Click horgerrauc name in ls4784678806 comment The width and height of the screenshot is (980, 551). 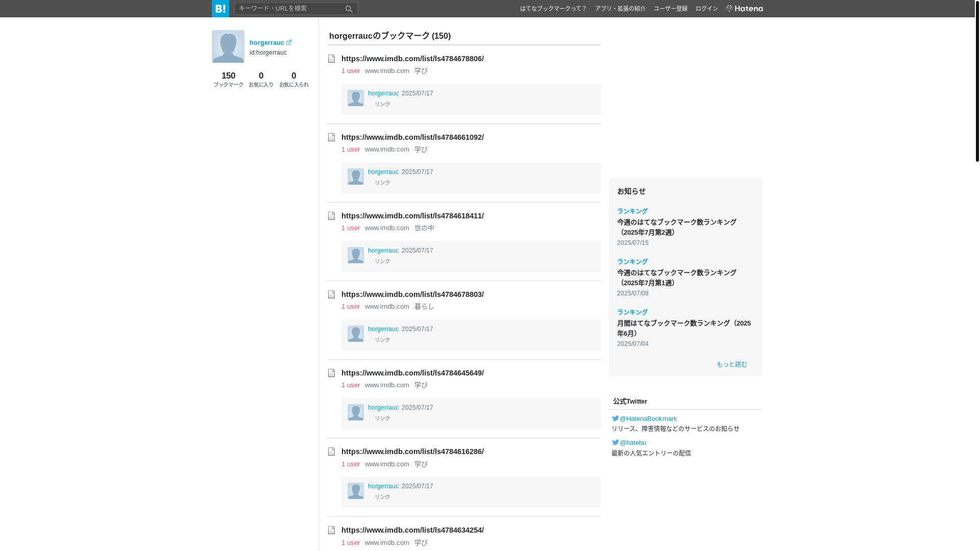(383, 93)
